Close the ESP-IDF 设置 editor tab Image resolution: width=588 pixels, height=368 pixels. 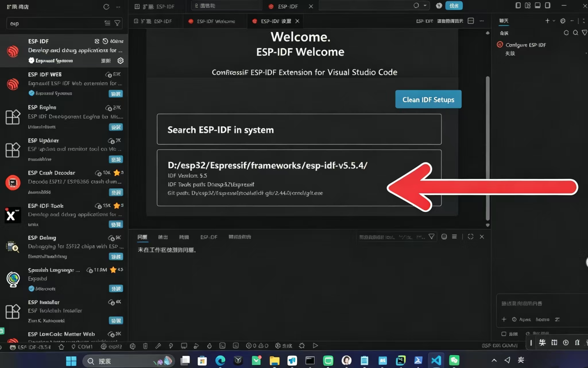coord(297,21)
